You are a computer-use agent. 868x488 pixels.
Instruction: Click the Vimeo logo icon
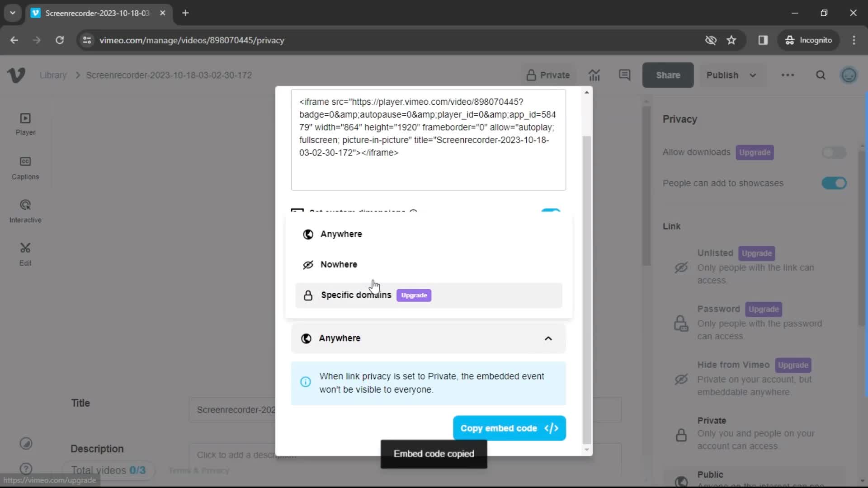(x=16, y=75)
